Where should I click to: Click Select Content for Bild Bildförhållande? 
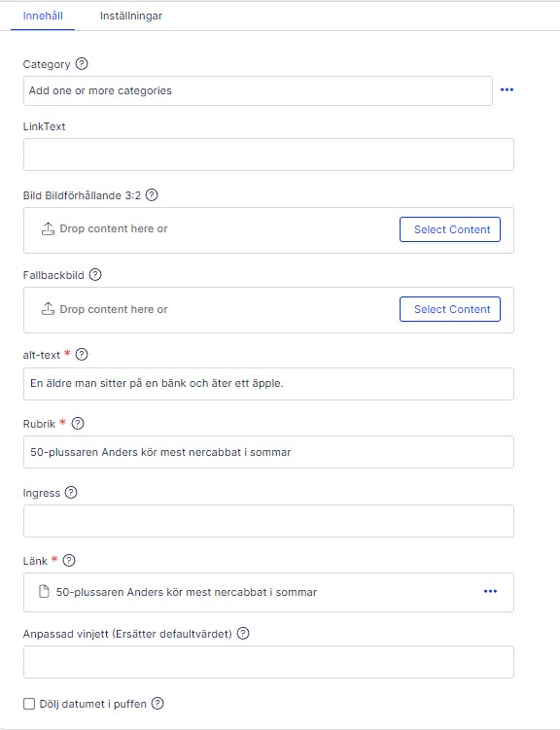[x=450, y=229]
